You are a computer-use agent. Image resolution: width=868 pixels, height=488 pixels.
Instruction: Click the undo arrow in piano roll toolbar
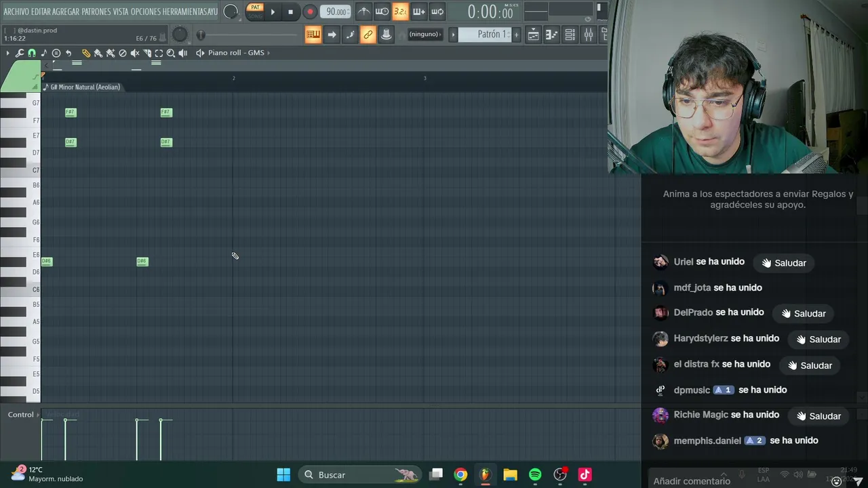tap(68, 53)
